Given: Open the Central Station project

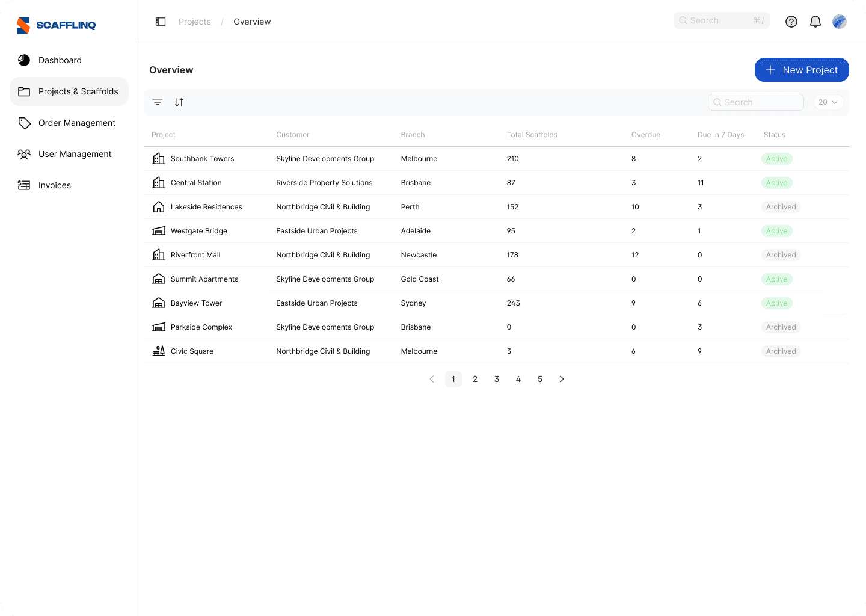Looking at the screenshot, I should point(196,183).
